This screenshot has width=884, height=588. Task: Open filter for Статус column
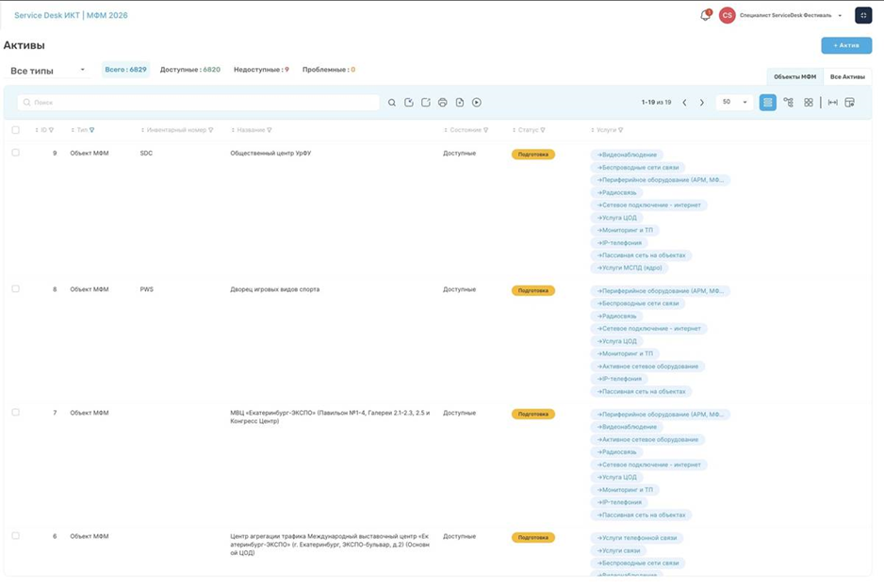[543, 130]
